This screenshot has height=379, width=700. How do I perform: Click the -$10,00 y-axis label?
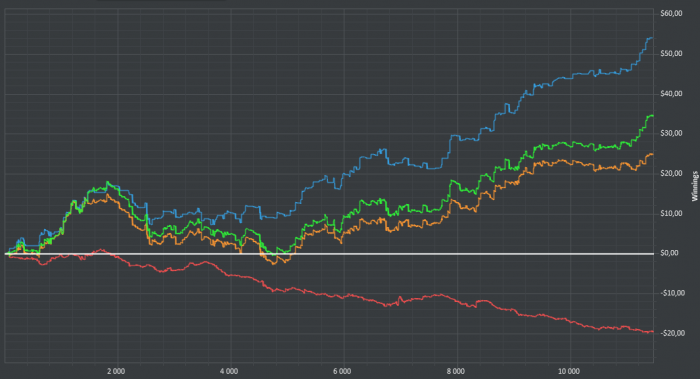click(x=672, y=293)
